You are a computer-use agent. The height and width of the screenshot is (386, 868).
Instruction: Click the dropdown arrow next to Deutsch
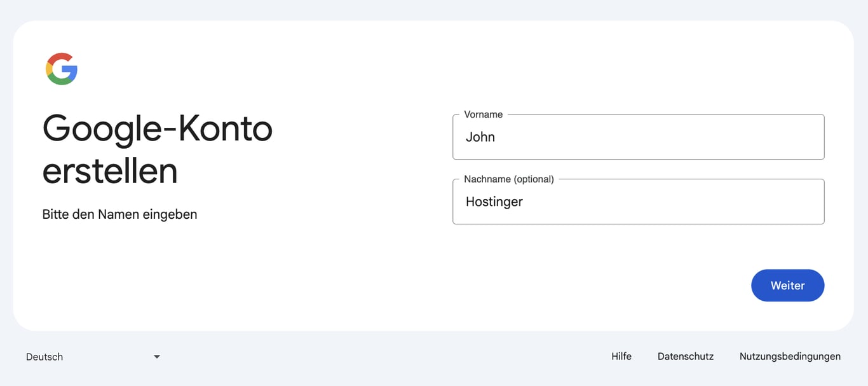(x=156, y=357)
